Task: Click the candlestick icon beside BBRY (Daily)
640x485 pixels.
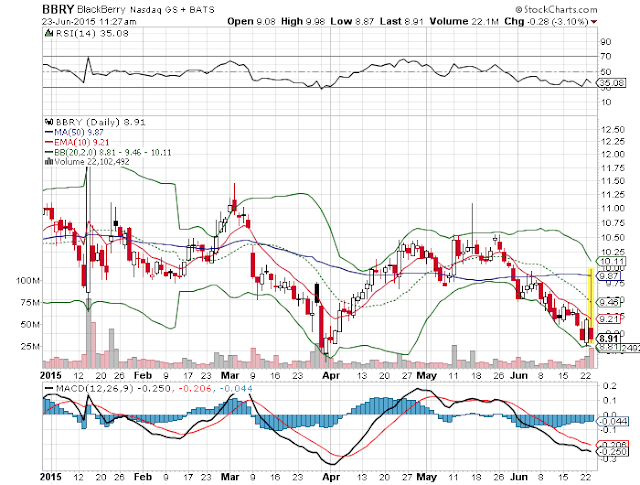Action: (x=49, y=122)
